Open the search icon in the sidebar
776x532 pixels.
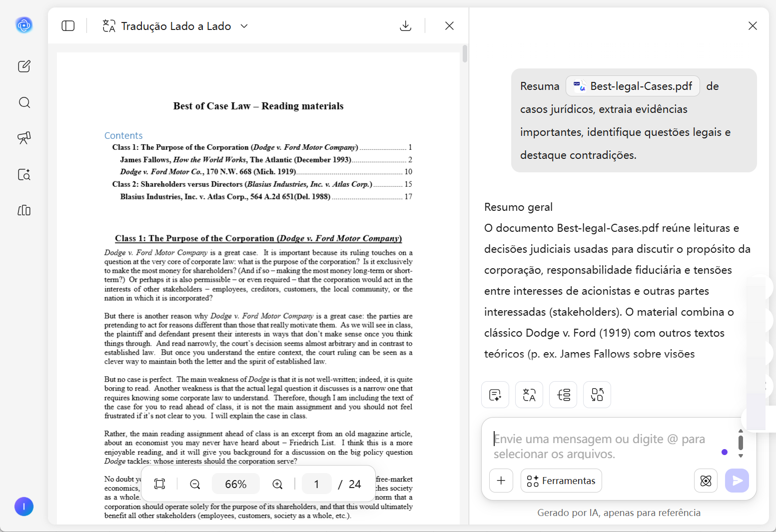coord(24,102)
